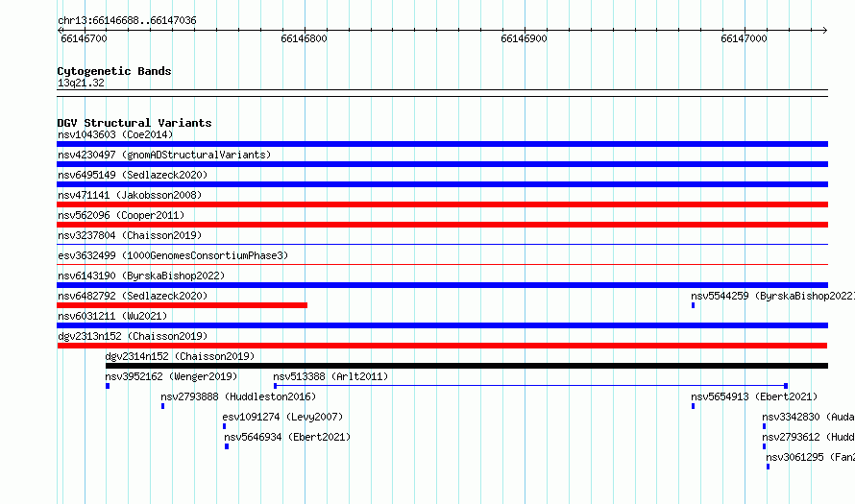This screenshot has height=504, width=855.
Task: Click thin blue line of nsv3237804
Action: [442, 244]
